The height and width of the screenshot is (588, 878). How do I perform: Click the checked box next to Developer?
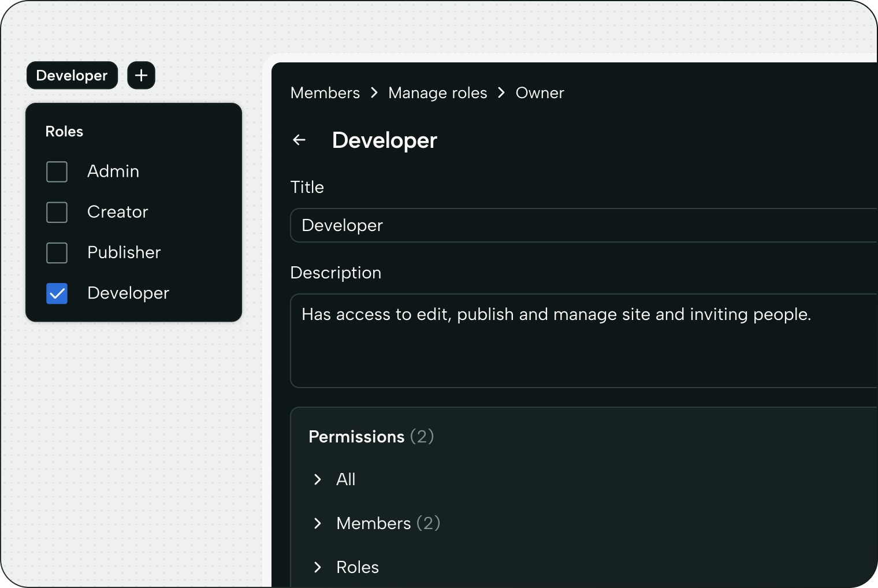57,293
